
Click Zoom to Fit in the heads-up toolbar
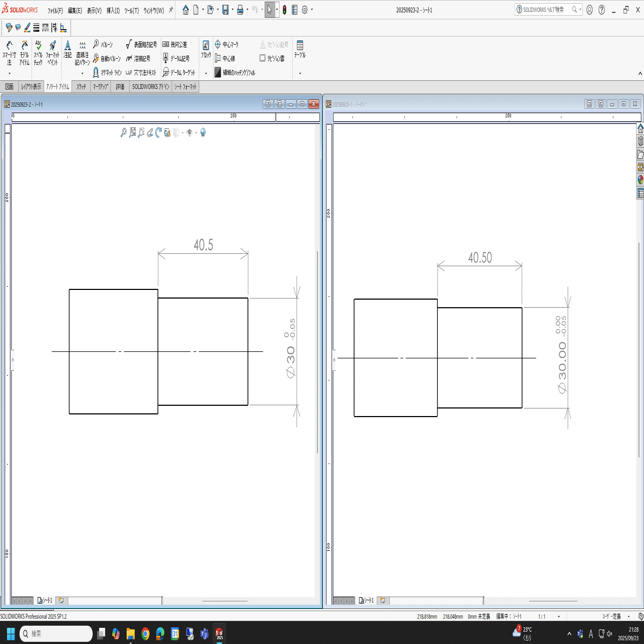[133, 133]
